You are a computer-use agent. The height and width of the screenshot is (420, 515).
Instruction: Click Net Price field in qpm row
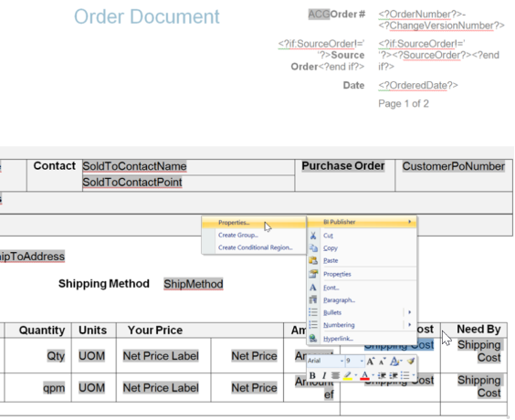pos(254,388)
